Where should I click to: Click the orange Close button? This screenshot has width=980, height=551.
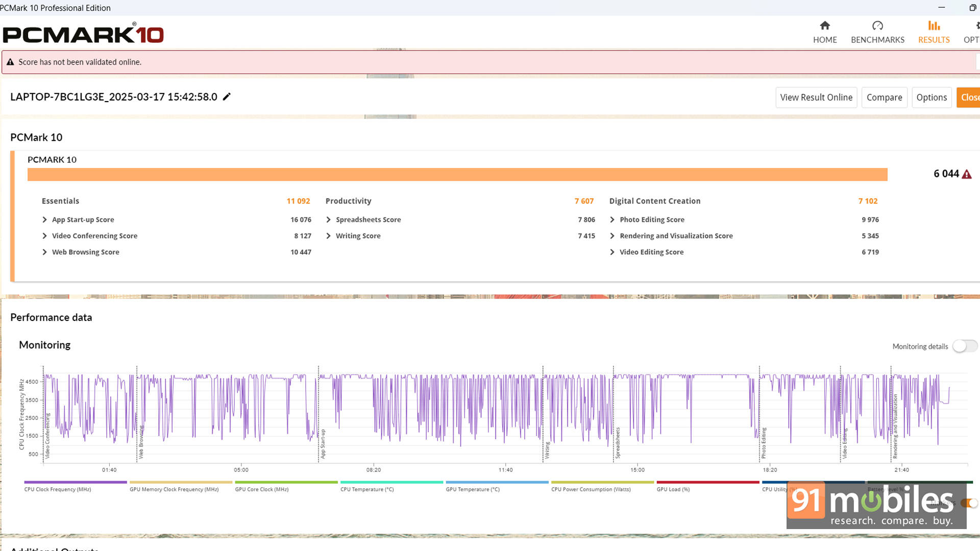click(x=968, y=97)
